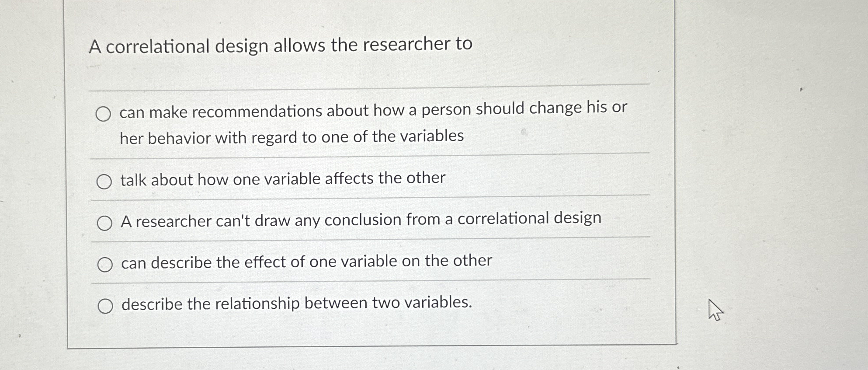The height and width of the screenshot is (370, 868).
Task: Click the radio circle beside the second option
Action: click(105, 181)
